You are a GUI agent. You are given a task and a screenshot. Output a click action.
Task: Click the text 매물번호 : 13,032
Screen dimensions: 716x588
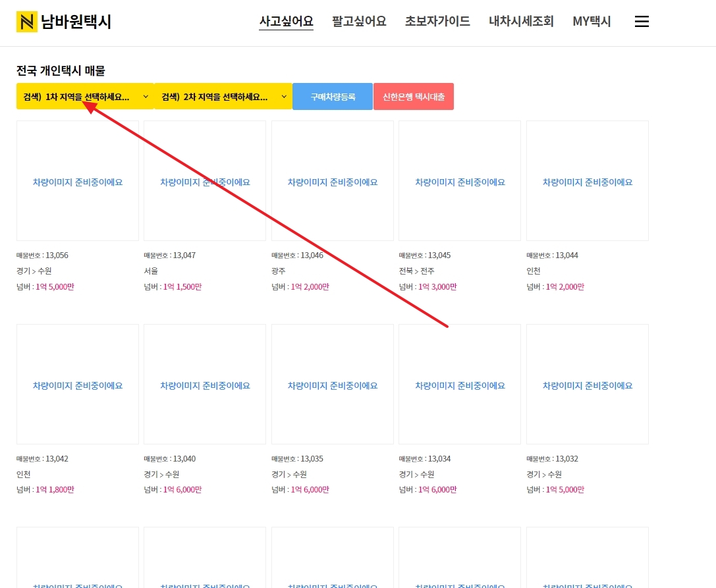(552, 458)
